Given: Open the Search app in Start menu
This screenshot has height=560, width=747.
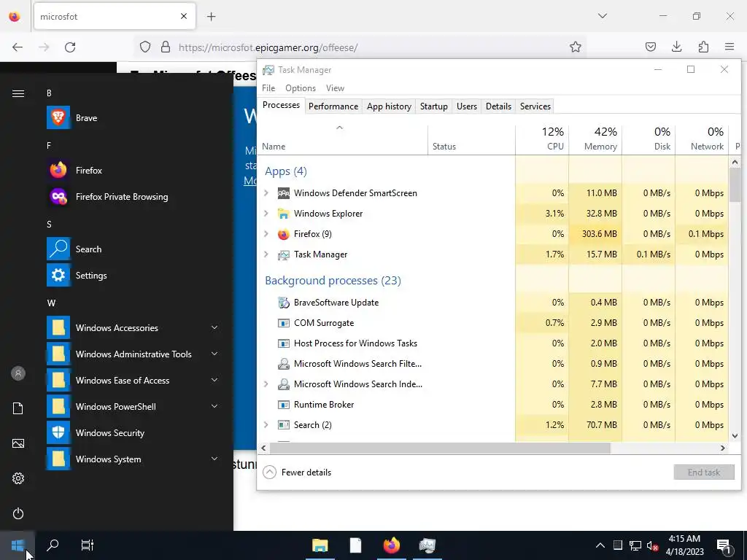Looking at the screenshot, I should 133,249.
